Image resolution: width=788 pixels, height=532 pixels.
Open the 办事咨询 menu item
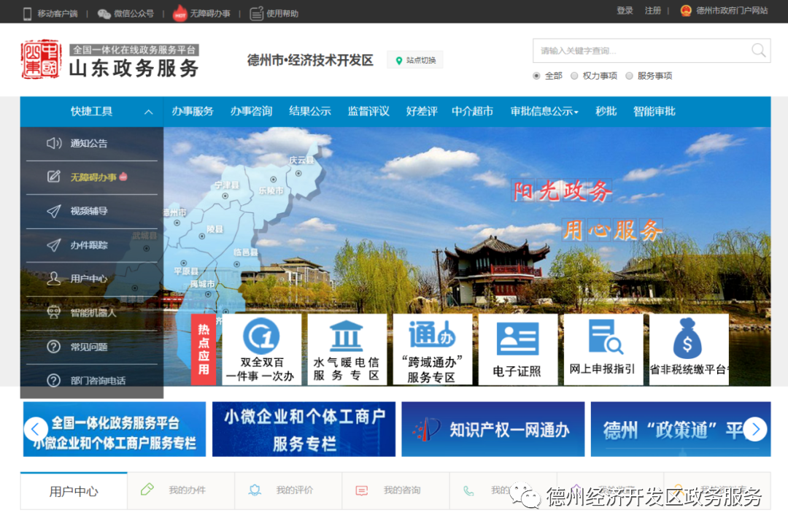point(251,112)
